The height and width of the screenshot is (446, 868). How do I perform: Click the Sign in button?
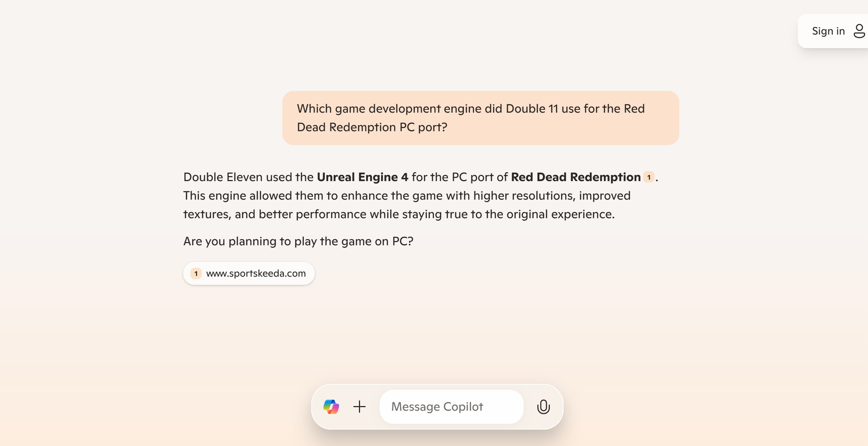[828, 31]
